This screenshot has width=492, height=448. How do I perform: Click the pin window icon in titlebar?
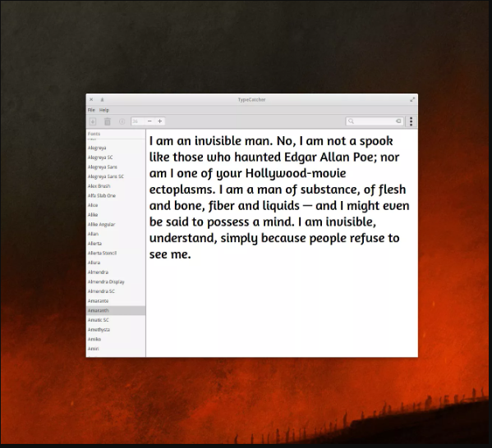pyautogui.click(x=102, y=100)
